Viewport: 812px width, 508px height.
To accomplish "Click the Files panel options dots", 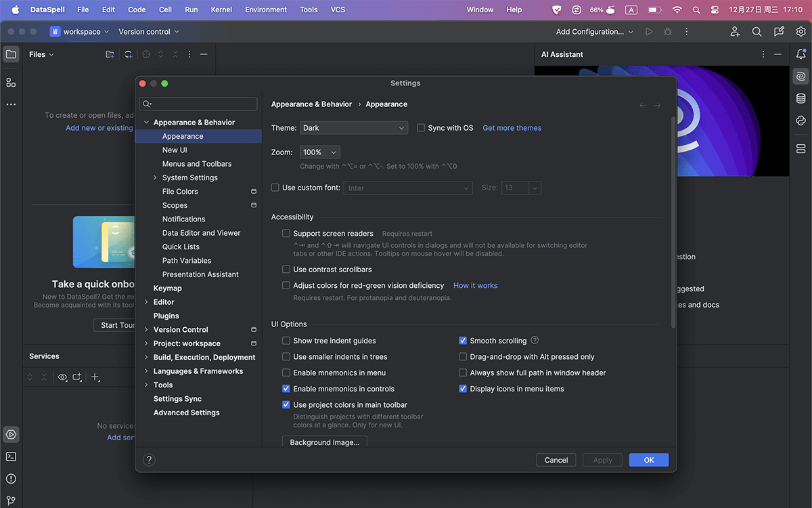I will [x=189, y=54].
